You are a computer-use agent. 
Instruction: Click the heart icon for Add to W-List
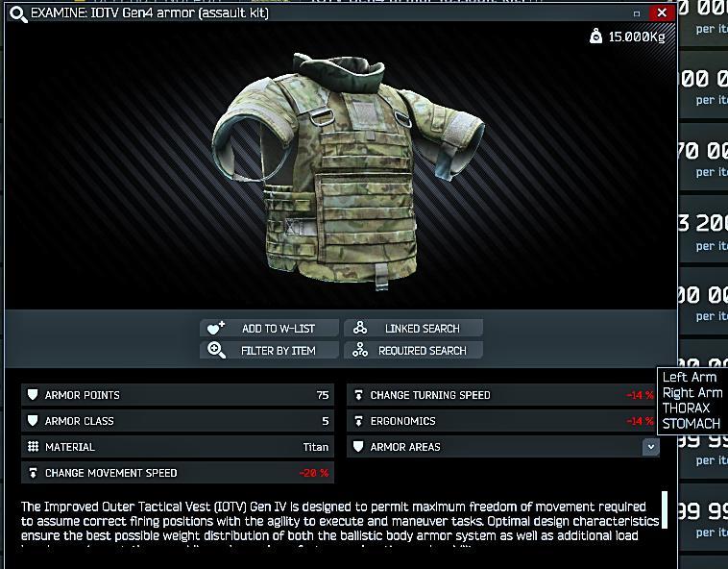[215, 328]
